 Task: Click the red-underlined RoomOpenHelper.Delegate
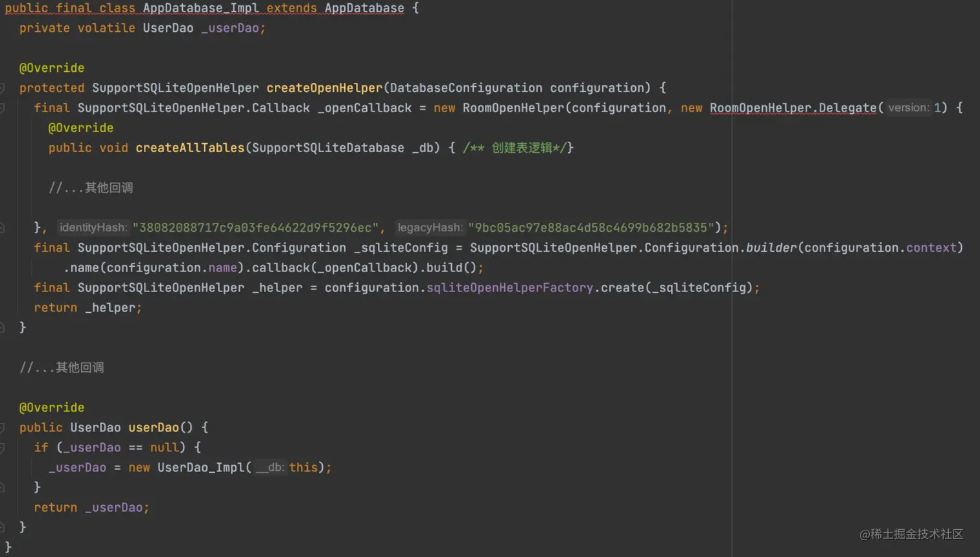(793, 108)
